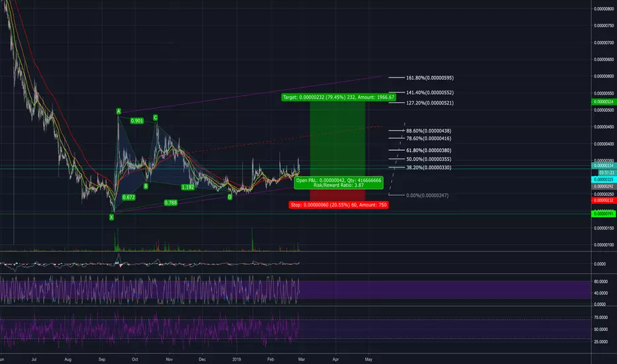The image size is (617, 364).
Task: Click the 141.40%(0.00000552) Fibonacci level
Action: coord(430,93)
